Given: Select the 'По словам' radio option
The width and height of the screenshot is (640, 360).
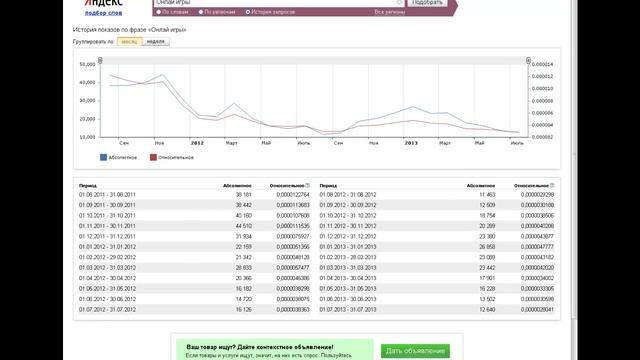Looking at the screenshot, I should pyautogui.click(x=159, y=12).
